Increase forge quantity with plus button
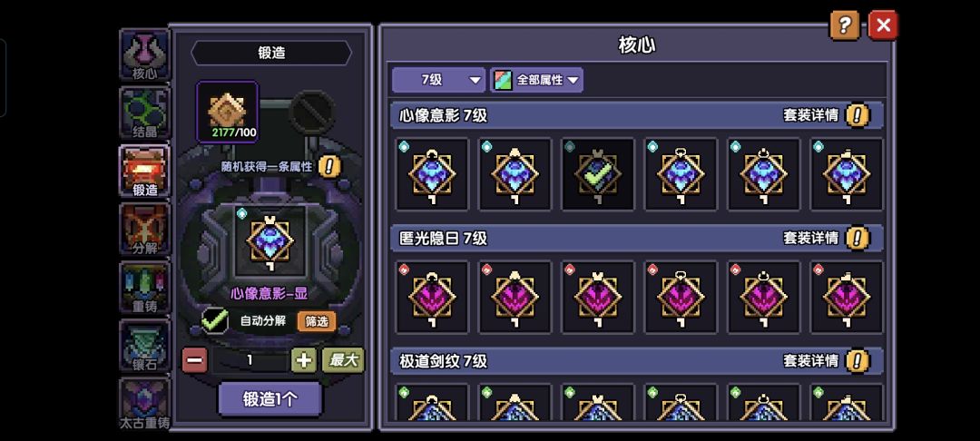The height and width of the screenshot is (441, 980). coord(304,360)
